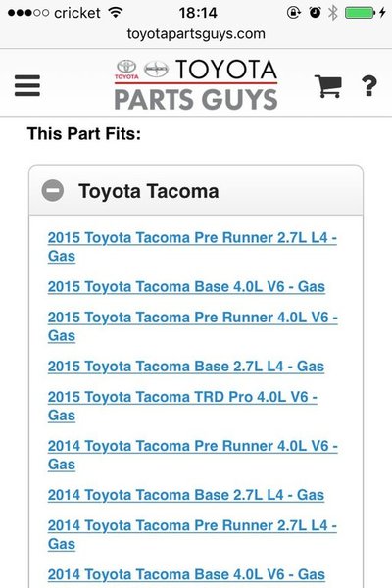Open 2015 Tacoma Pre Runner 2.7L L4 link
Image resolution: width=392 pixels, height=588 pixels.
192,247
